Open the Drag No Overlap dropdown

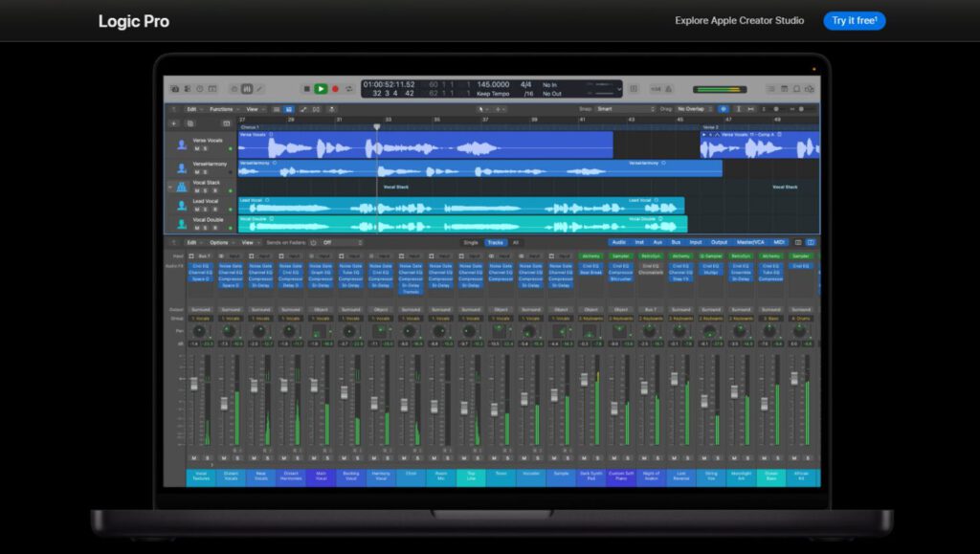coord(695,109)
